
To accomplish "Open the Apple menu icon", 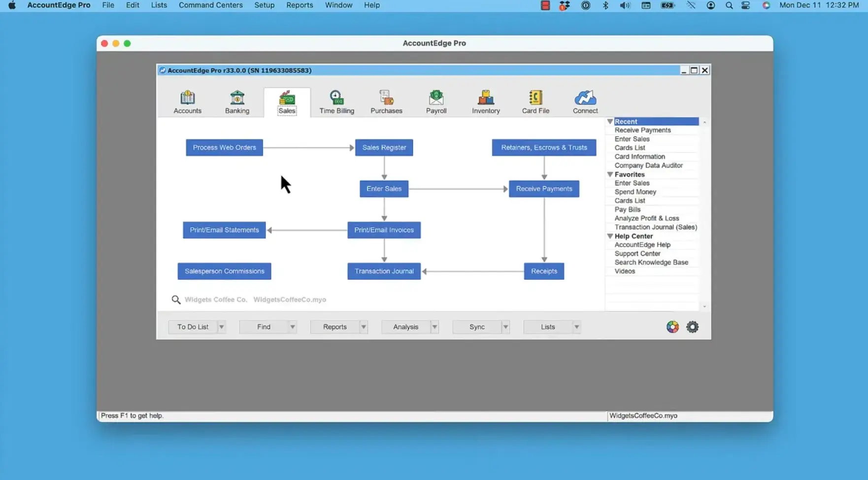I will pos(12,5).
